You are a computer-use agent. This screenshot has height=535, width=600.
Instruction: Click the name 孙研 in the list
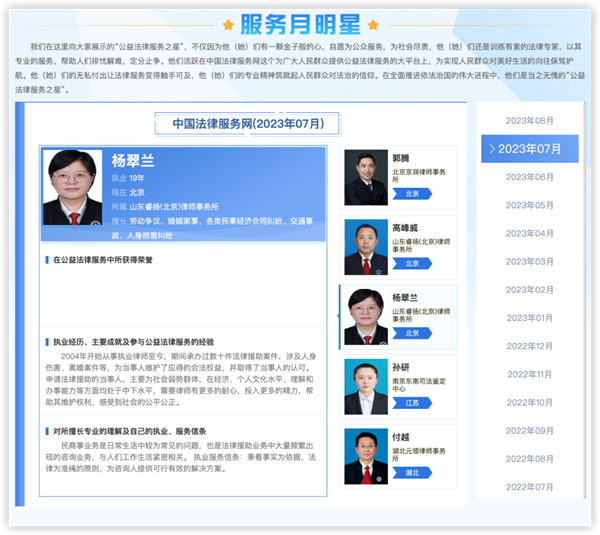coord(401,367)
